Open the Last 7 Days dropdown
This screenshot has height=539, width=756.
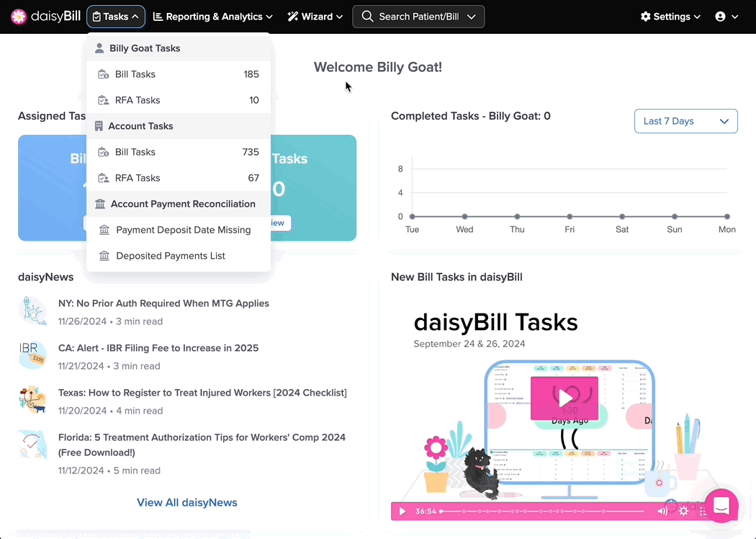pos(685,121)
